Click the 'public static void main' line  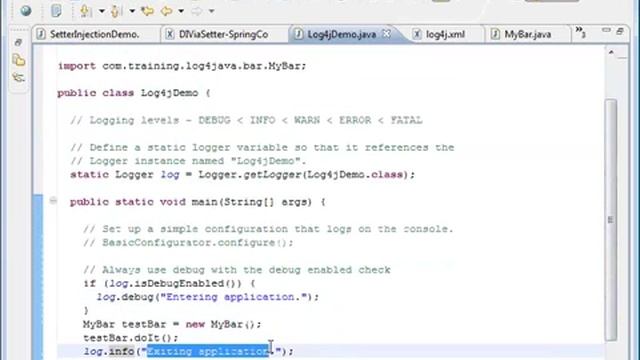coord(198,202)
